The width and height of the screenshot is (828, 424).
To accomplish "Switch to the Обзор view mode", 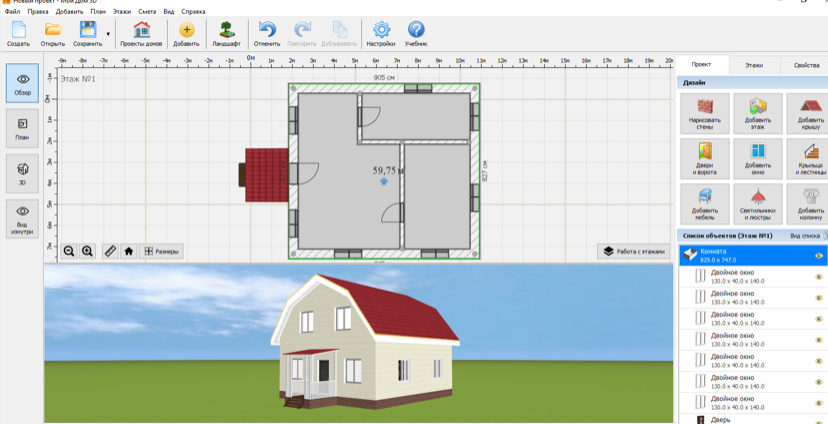I will tap(23, 83).
